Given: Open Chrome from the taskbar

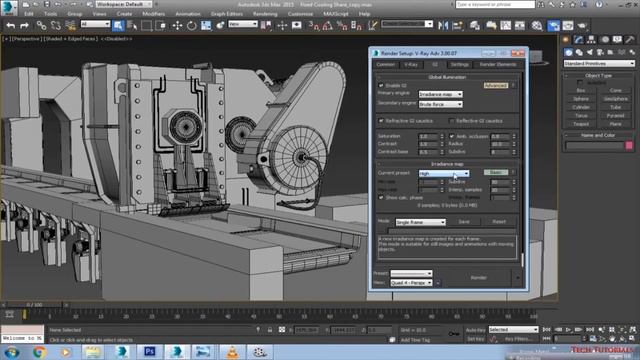Looking at the screenshot, I should tap(39, 352).
